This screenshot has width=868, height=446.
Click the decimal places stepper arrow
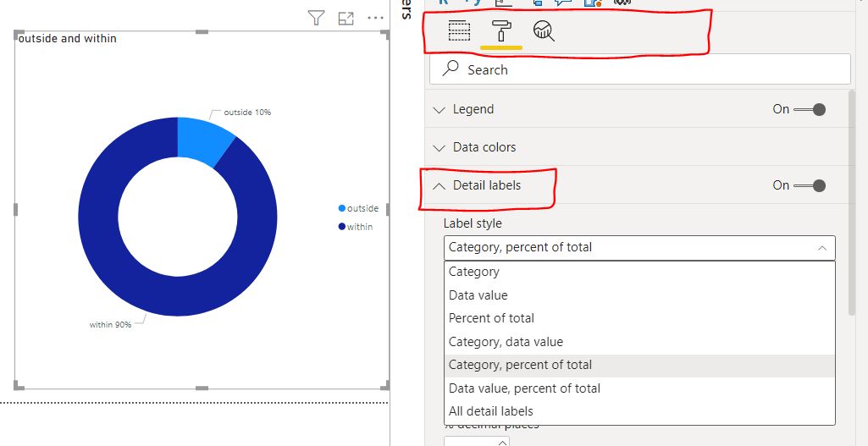(501, 442)
